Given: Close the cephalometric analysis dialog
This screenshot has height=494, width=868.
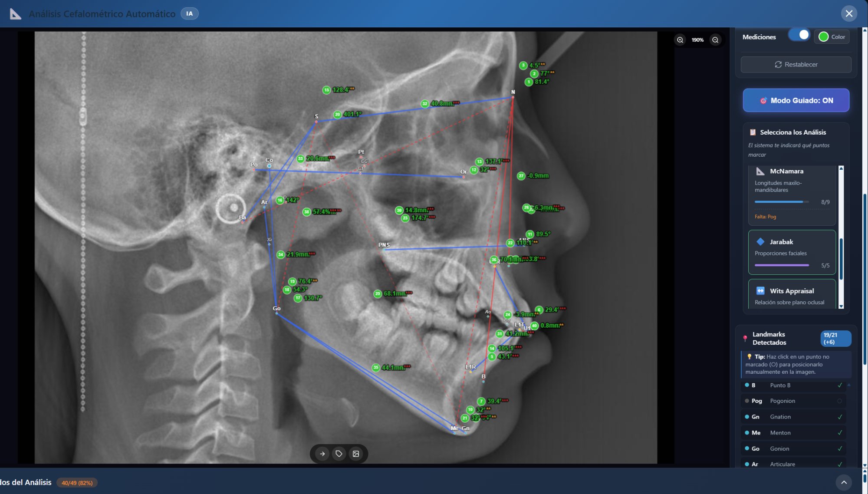Looking at the screenshot, I should pyautogui.click(x=849, y=13).
